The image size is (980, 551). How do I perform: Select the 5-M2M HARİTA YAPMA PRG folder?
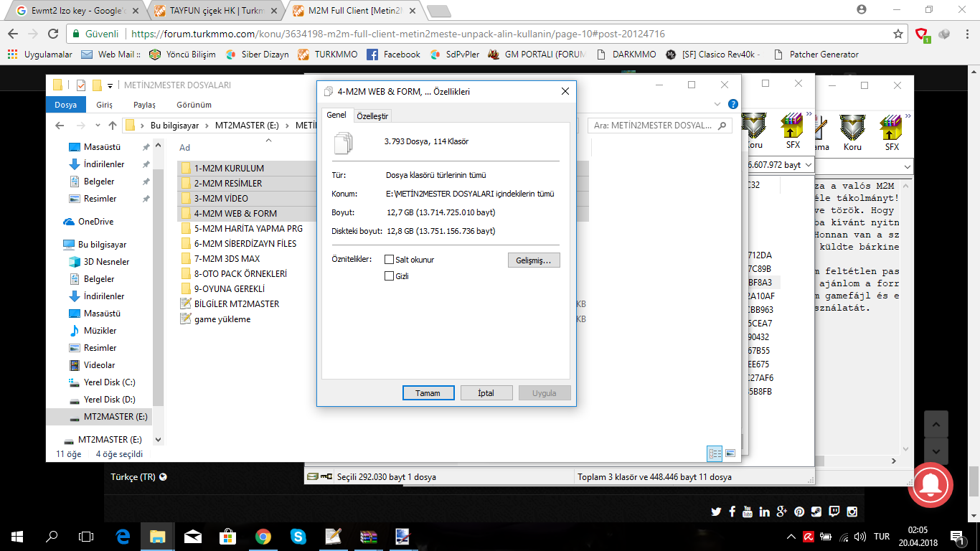click(248, 228)
